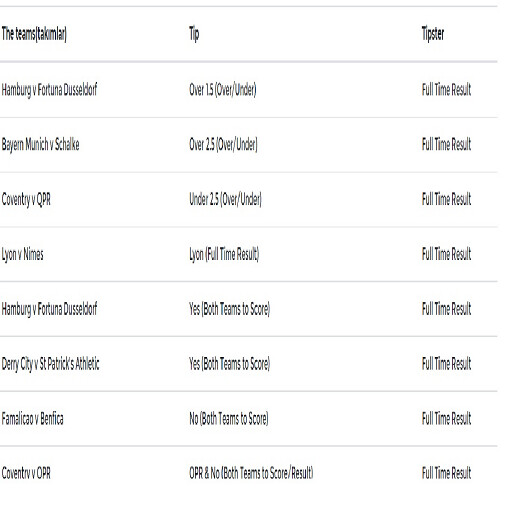
Task: Open Full Time Result tipster for Lyon v Nimes
Action: tap(446, 254)
